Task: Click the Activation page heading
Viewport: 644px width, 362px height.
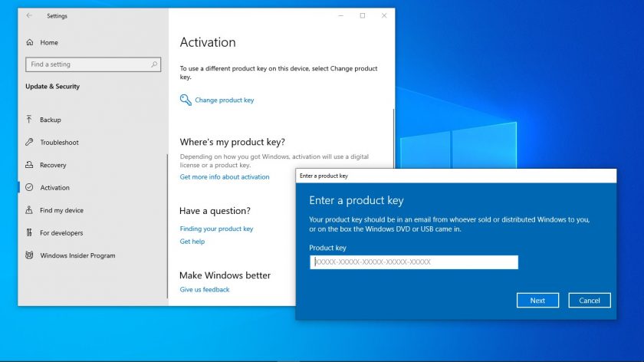Action: pyautogui.click(x=208, y=42)
